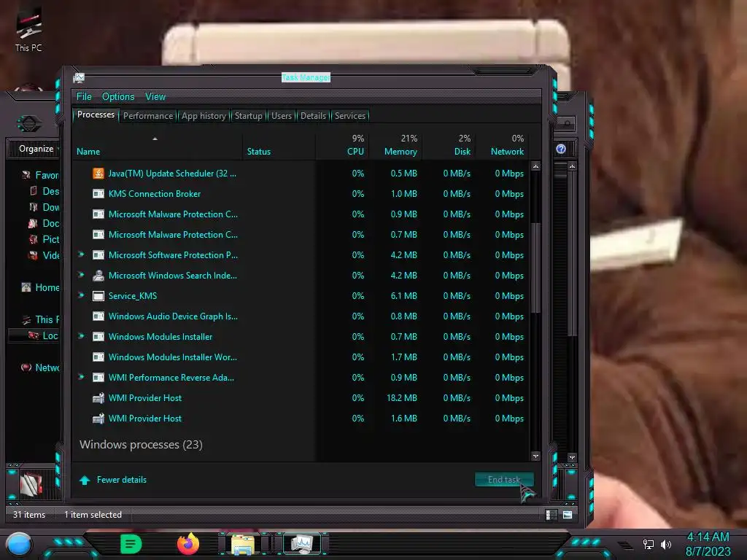Viewport: 747px width, 560px height.
Task: Switch Explorer to large icons view
Action: pyautogui.click(x=568, y=515)
